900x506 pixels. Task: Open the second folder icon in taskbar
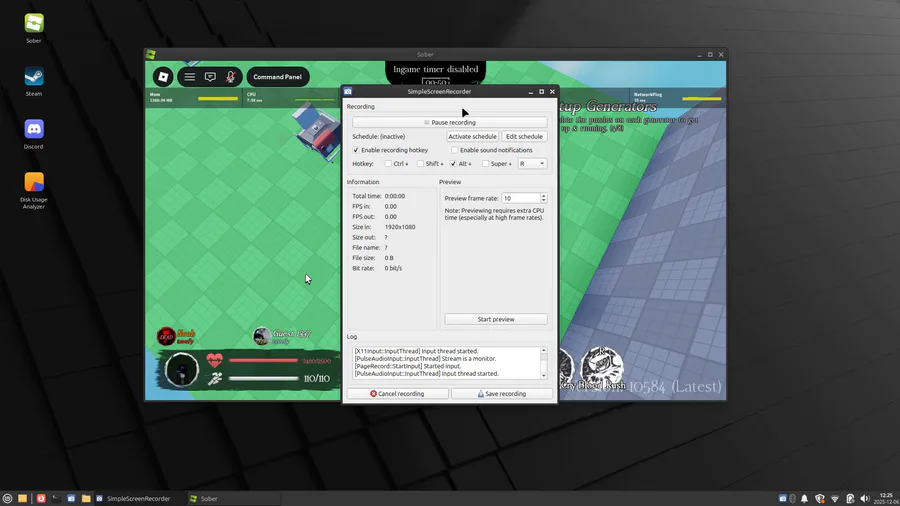tap(86, 499)
